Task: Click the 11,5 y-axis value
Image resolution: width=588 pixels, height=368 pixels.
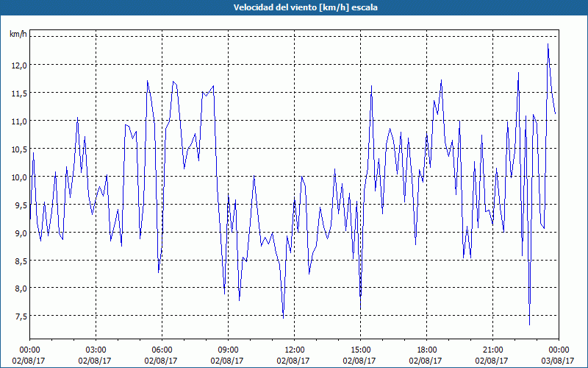Action: [20, 93]
